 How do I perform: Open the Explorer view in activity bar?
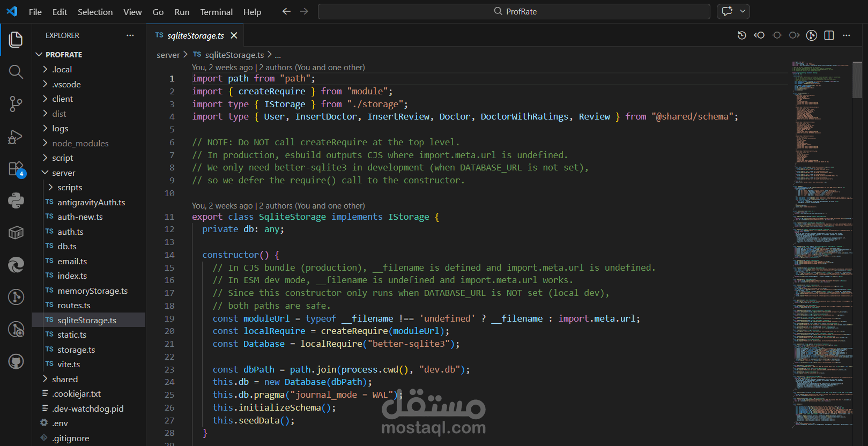[16, 39]
